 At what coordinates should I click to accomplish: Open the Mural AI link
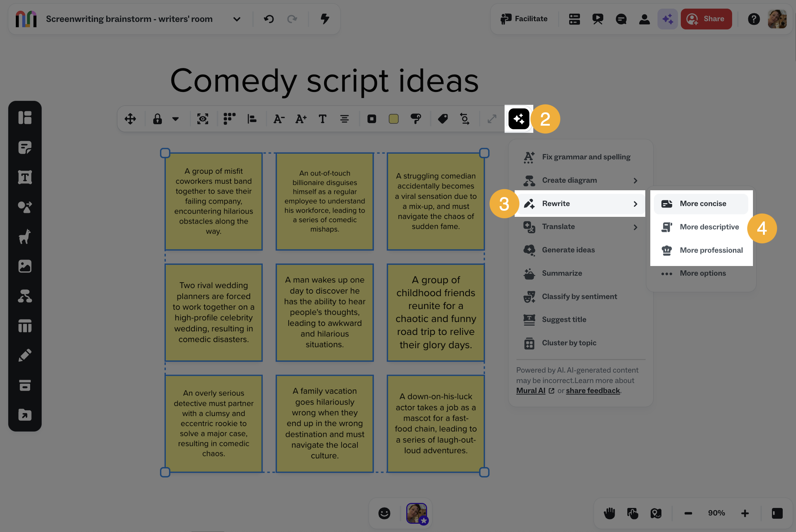click(x=530, y=391)
